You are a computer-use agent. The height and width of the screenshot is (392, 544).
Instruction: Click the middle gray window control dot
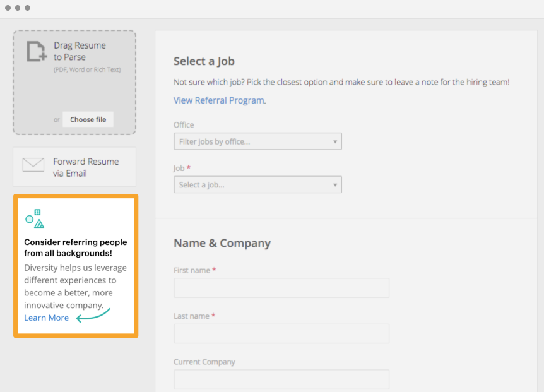(x=18, y=8)
